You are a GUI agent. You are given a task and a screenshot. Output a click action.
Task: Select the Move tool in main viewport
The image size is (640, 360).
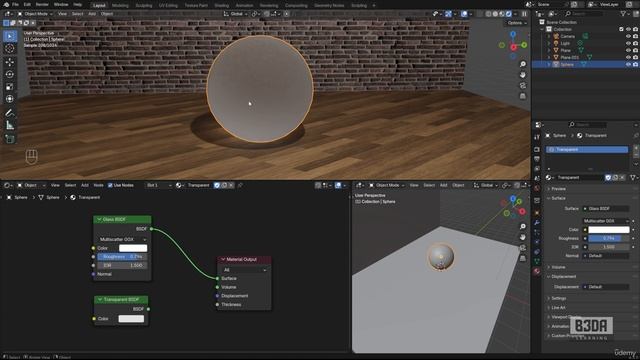click(10, 62)
